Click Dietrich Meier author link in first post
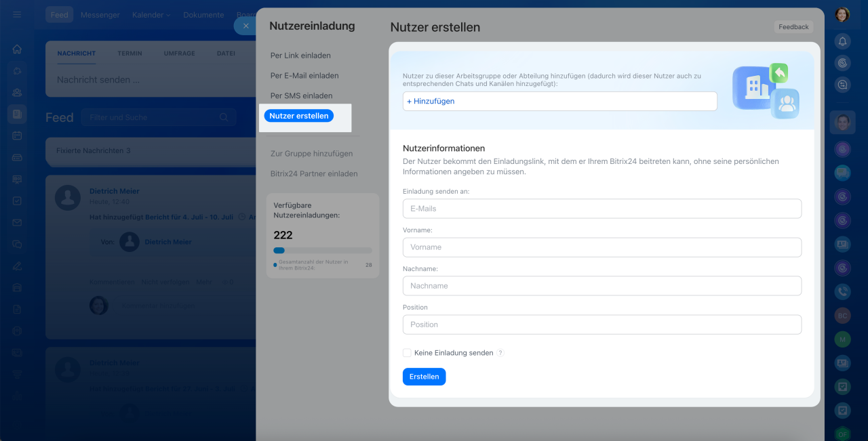The width and height of the screenshot is (868, 441). (x=115, y=191)
